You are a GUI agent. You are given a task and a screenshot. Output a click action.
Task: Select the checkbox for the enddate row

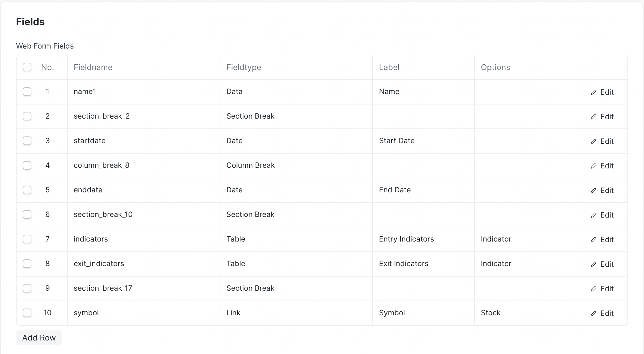click(x=27, y=190)
